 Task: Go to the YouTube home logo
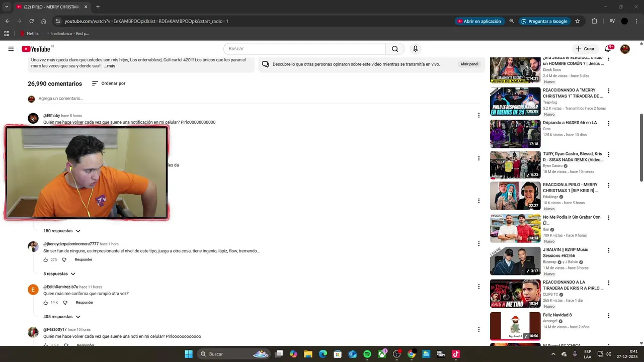pyautogui.click(x=36, y=49)
